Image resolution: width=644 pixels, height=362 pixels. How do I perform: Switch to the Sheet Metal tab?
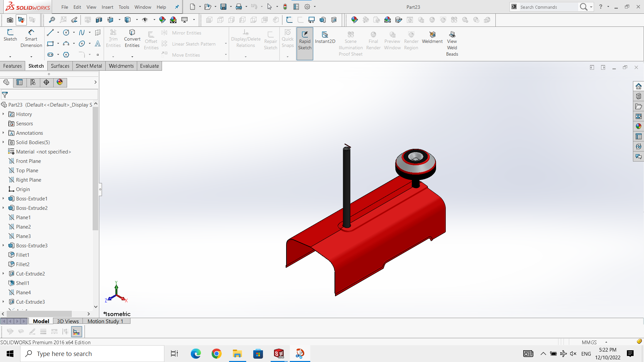[89, 66]
